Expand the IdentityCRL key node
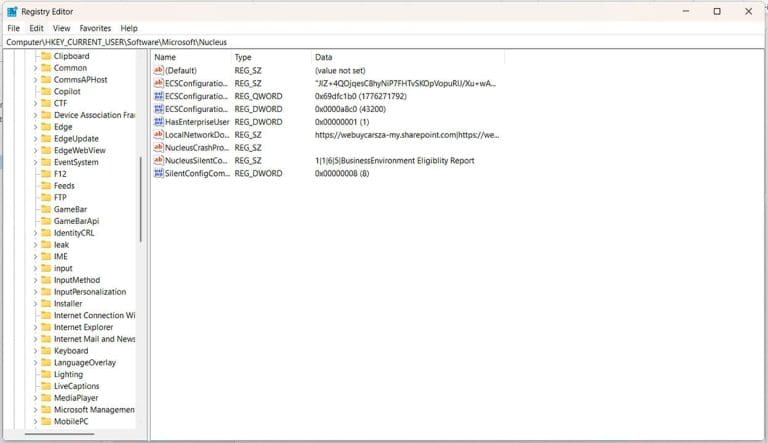768x443 pixels. coord(35,233)
